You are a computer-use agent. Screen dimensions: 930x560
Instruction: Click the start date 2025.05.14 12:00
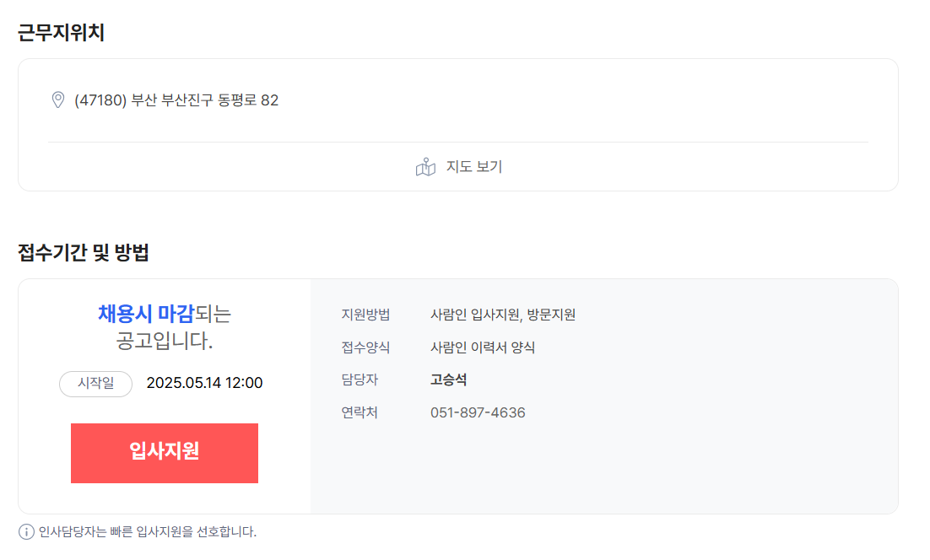(204, 384)
